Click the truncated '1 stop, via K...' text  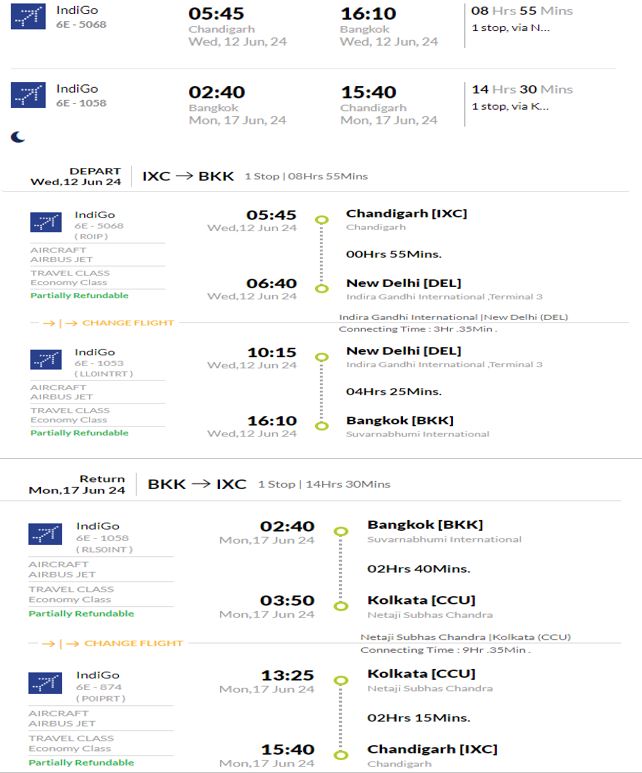coord(510,106)
